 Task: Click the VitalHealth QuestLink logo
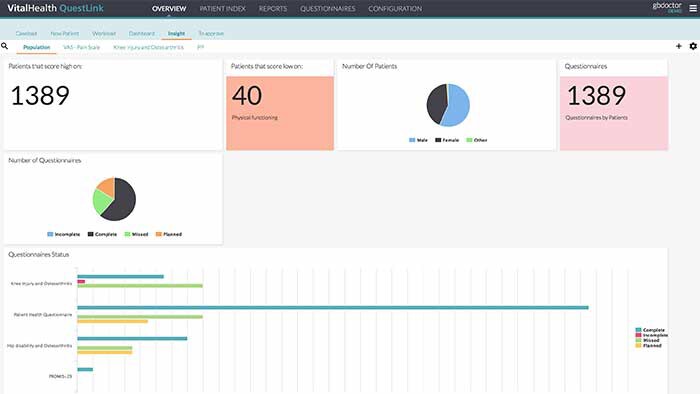[x=55, y=8]
